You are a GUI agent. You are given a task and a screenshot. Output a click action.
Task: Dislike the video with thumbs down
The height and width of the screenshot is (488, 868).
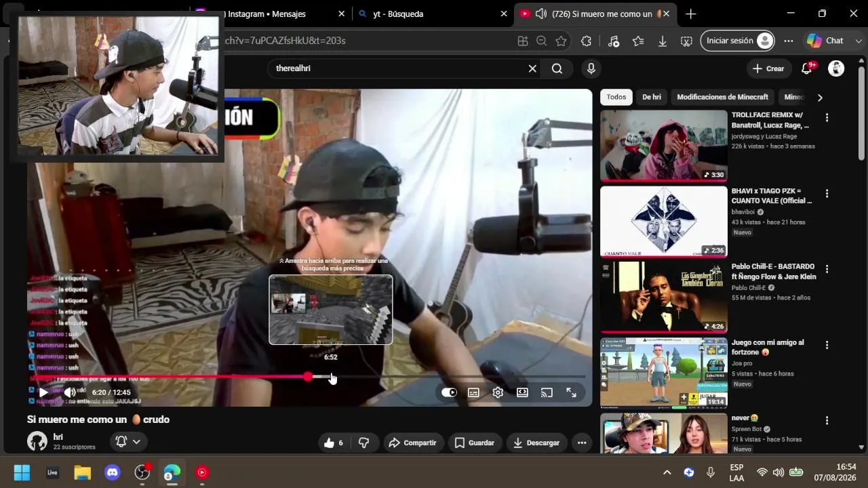click(363, 443)
